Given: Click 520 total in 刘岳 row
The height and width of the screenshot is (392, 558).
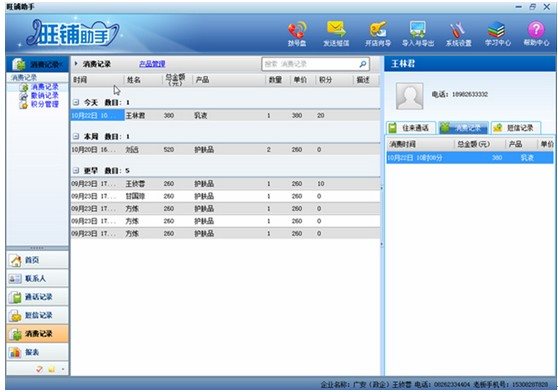Looking at the screenshot, I should pyautogui.click(x=169, y=150).
